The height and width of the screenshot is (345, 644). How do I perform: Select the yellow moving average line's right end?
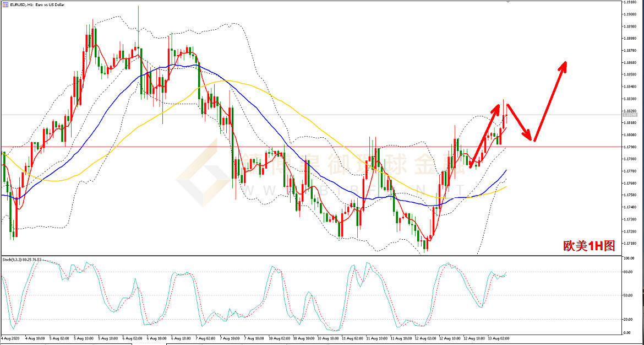(506, 187)
